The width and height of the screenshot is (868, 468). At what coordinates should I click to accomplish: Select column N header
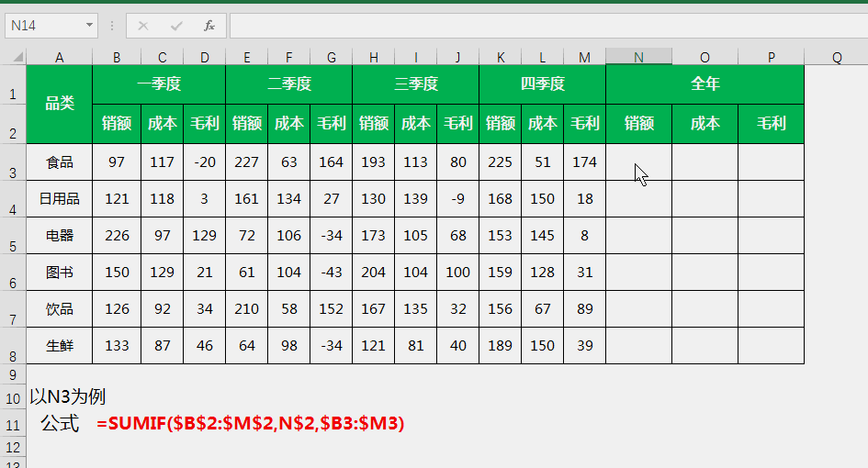click(x=638, y=57)
